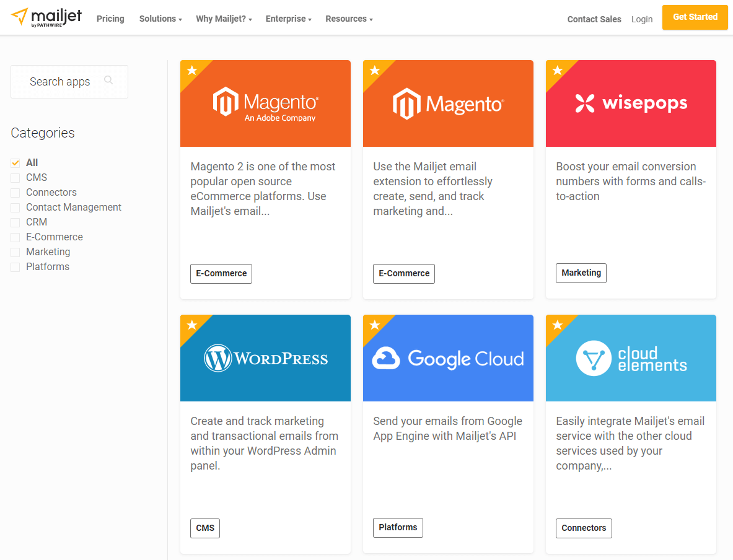
Task: Open 'Use the Mailjet email extension' description
Action: (433, 189)
